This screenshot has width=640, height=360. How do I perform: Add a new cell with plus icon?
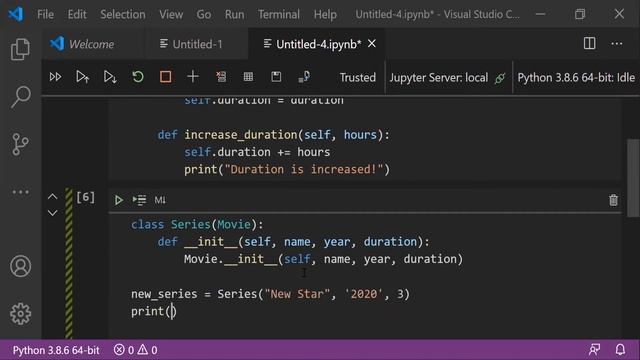click(x=193, y=77)
